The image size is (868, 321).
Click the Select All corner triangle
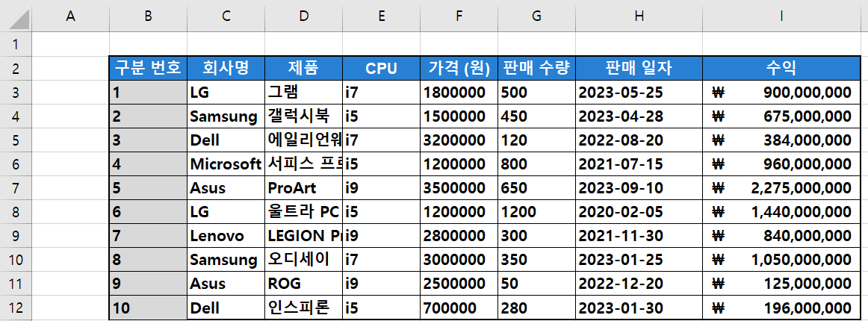point(20,20)
